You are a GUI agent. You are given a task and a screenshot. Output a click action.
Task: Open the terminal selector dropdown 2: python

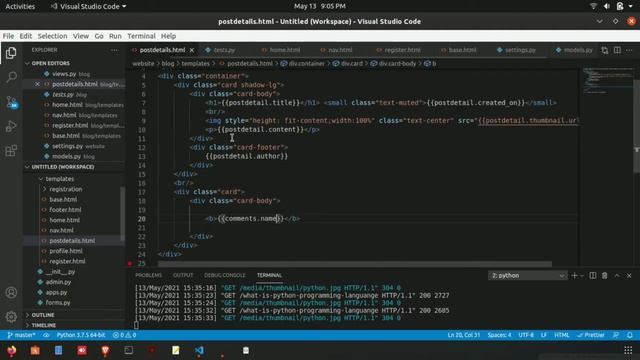pos(527,276)
